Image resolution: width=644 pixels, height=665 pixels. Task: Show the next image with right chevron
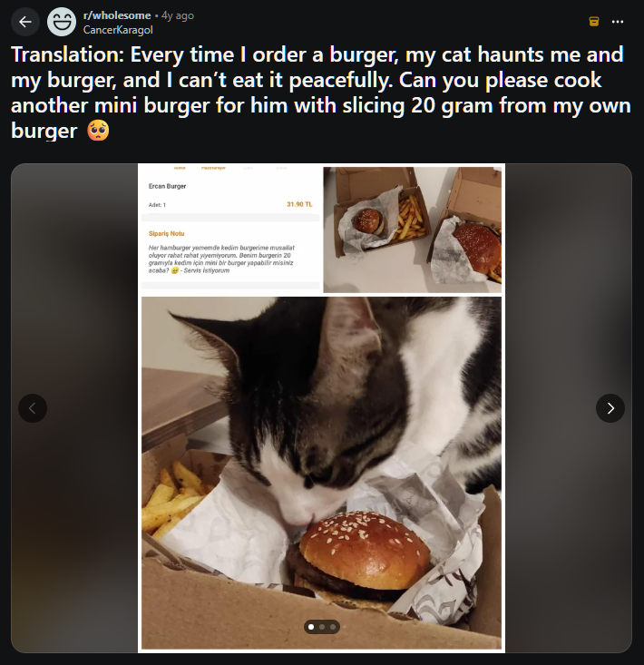click(x=610, y=408)
